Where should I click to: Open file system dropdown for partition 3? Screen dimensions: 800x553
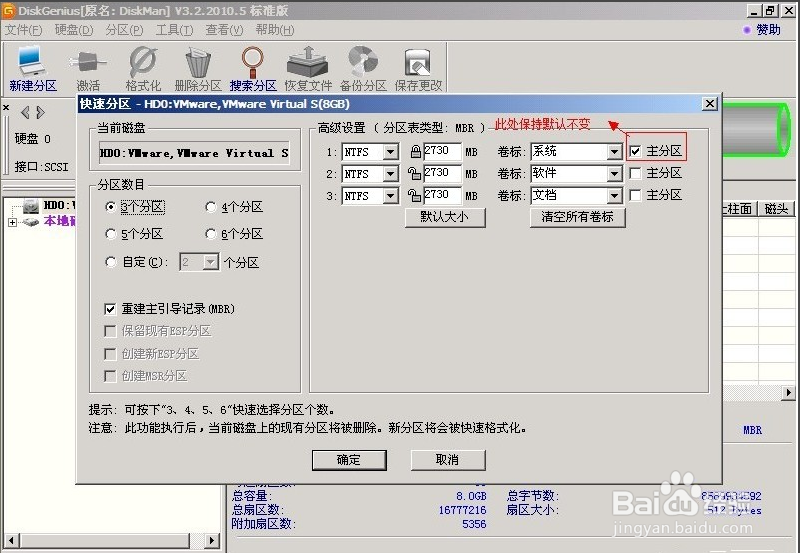tap(390, 196)
